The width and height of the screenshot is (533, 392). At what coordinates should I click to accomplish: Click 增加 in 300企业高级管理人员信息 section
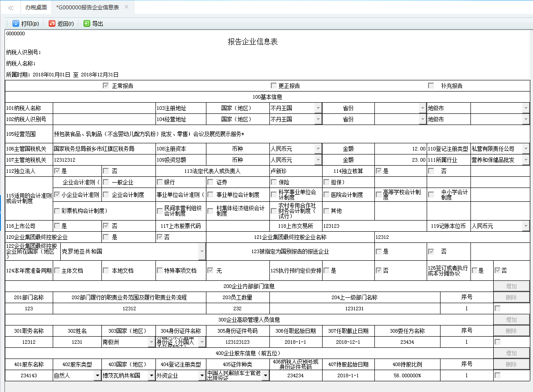(x=511, y=319)
